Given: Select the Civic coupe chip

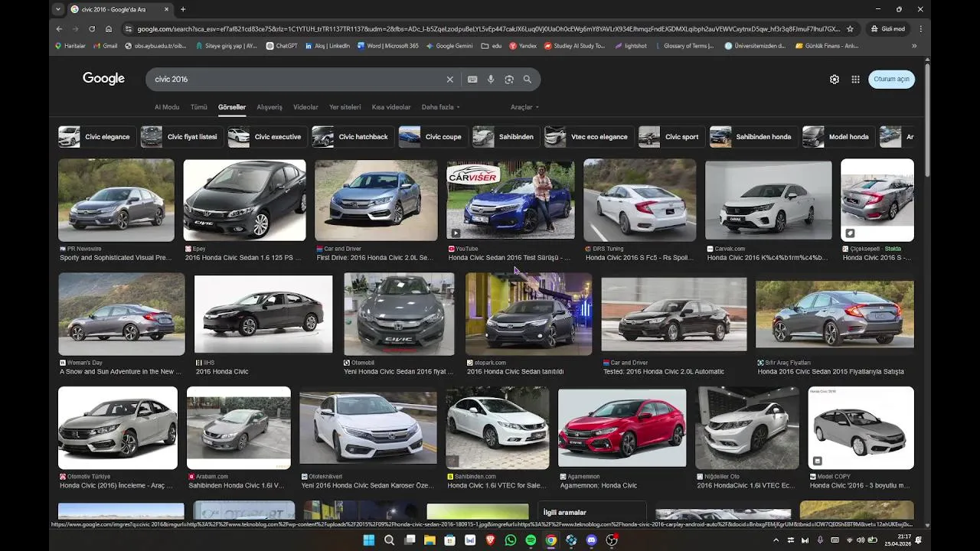Looking at the screenshot, I should pyautogui.click(x=433, y=137).
